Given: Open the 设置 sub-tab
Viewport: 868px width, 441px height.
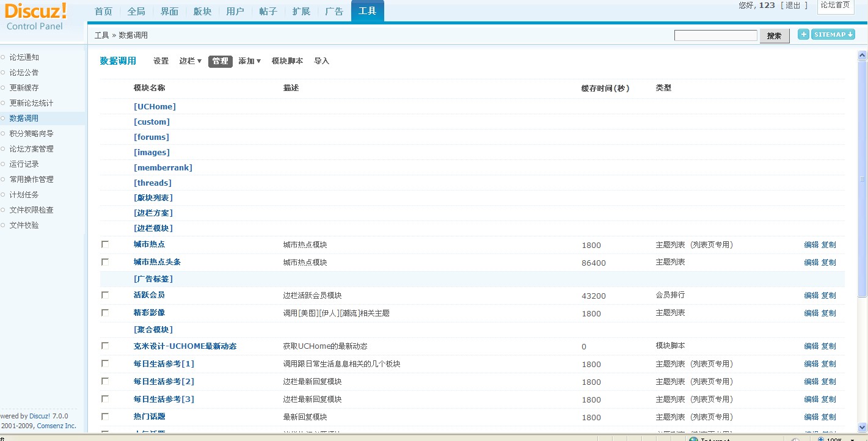Looking at the screenshot, I should point(161,61).
